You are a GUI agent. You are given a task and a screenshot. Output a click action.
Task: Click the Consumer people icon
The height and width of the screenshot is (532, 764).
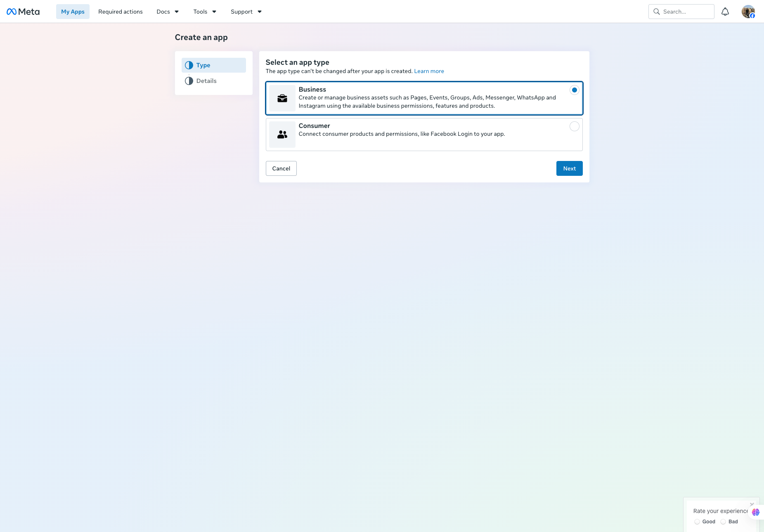pyautogui.click(x=282, y=135)
